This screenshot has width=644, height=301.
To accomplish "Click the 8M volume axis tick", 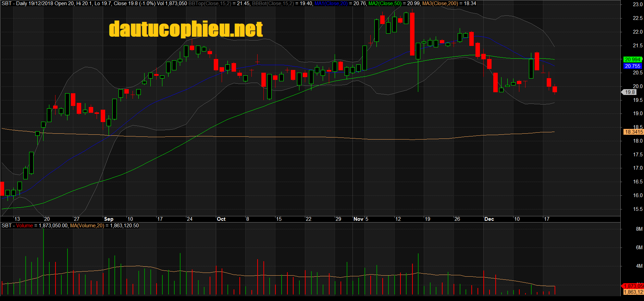I will pyautogui.click(x=639, y=229).
